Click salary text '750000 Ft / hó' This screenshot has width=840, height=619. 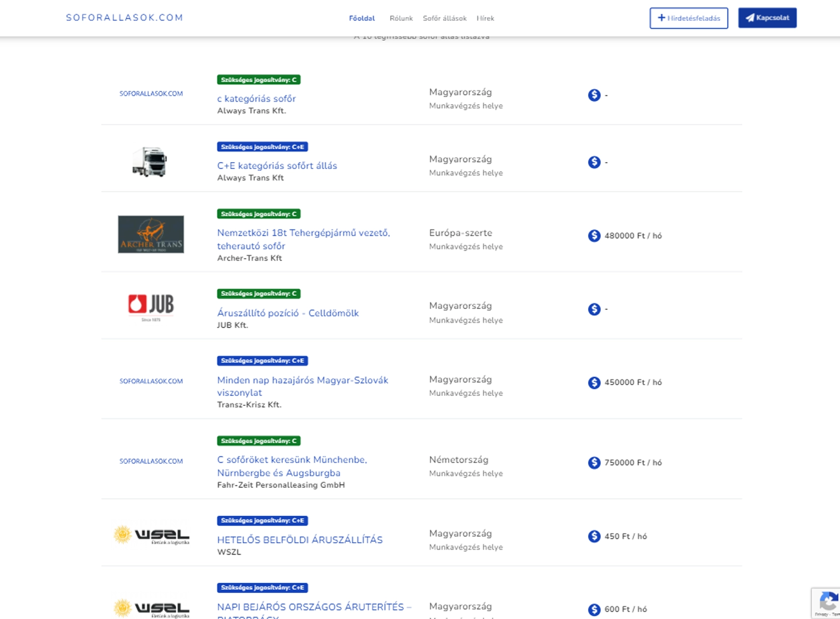tap(633, 463)
